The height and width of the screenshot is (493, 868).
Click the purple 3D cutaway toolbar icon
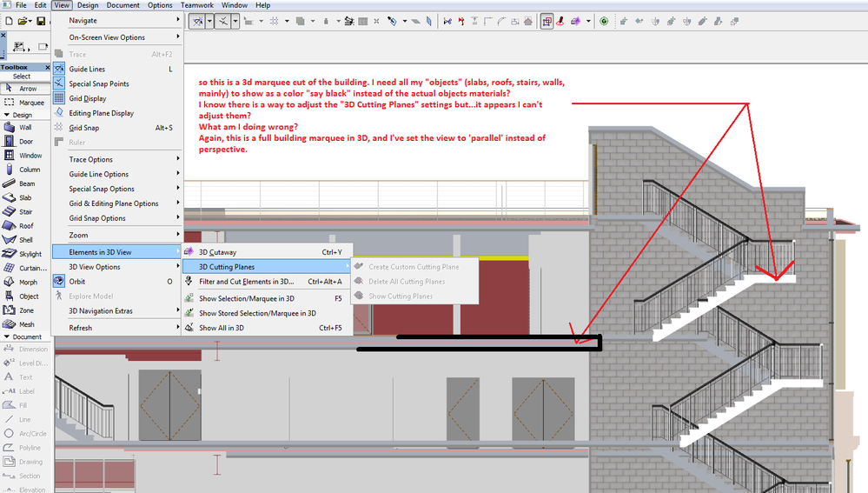576,21
